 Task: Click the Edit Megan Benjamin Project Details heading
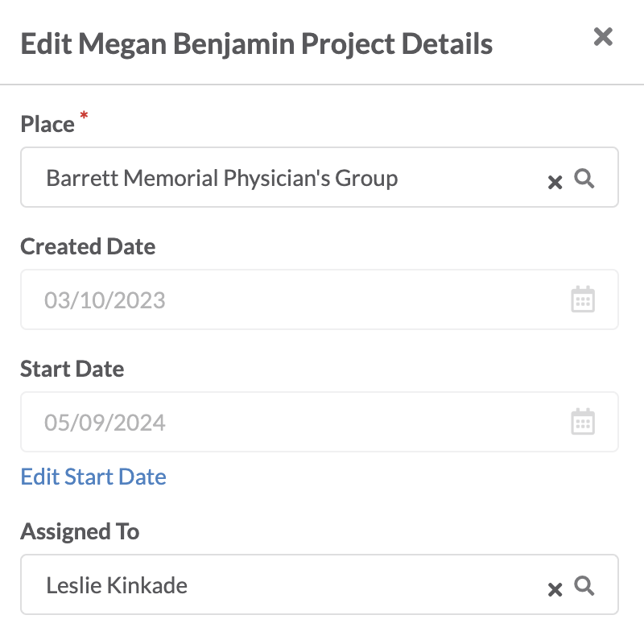tap(257, 43)
